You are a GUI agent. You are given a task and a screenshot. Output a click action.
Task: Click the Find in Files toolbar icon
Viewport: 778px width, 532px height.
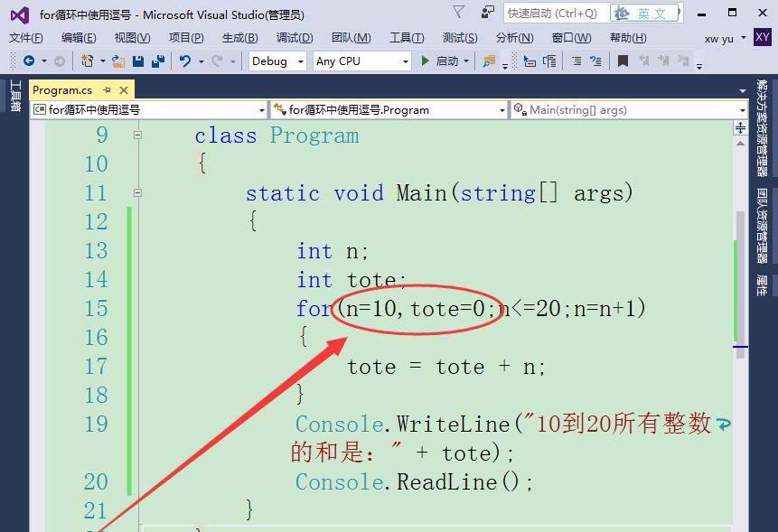(489, 61)
